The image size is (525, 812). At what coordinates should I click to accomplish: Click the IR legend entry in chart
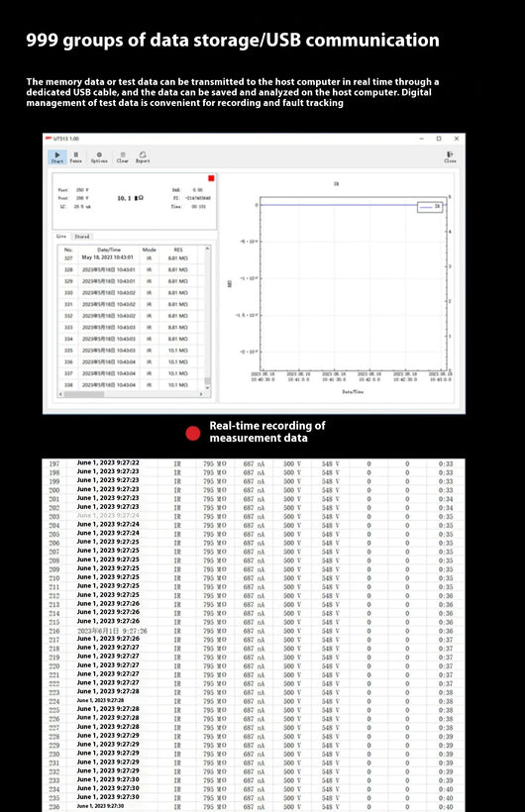coord(430,207)
